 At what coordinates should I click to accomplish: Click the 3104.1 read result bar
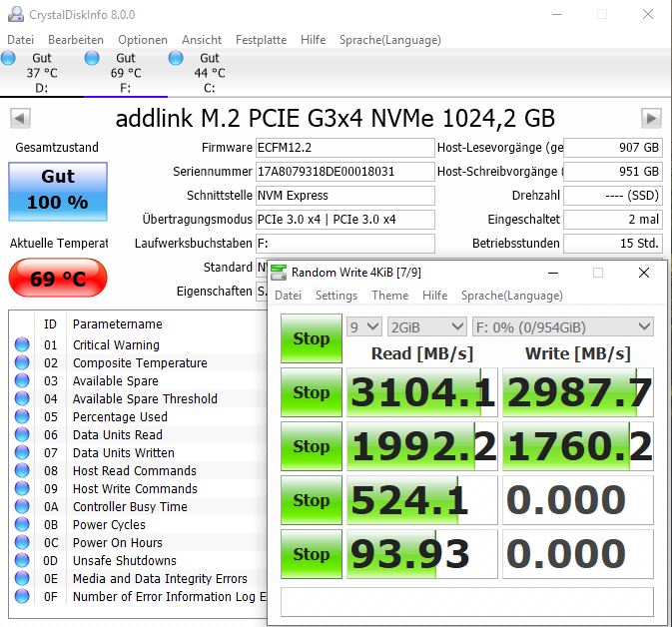[x=422, y=392]
